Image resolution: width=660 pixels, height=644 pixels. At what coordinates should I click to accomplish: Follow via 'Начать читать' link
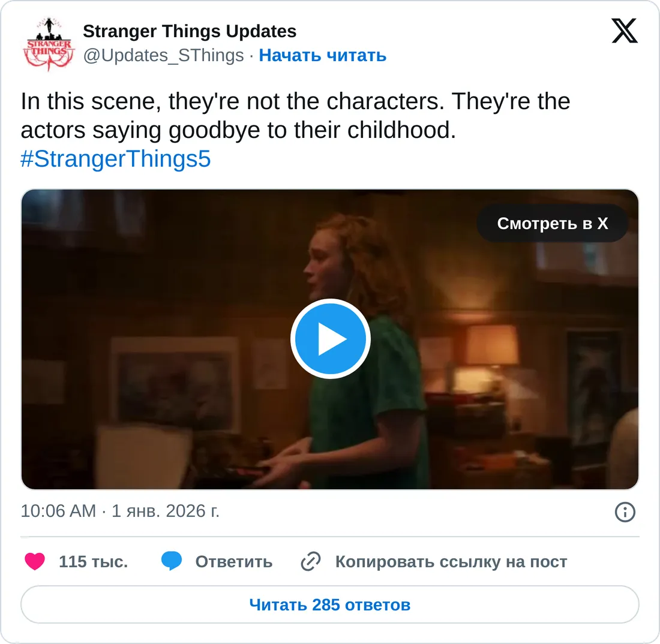(322, 56)
